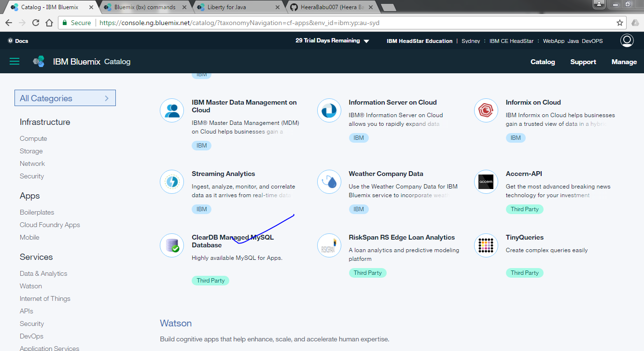This screenshot has width=644, height=351.
Task: Click the browser home icon
Action: pos(49,23)
